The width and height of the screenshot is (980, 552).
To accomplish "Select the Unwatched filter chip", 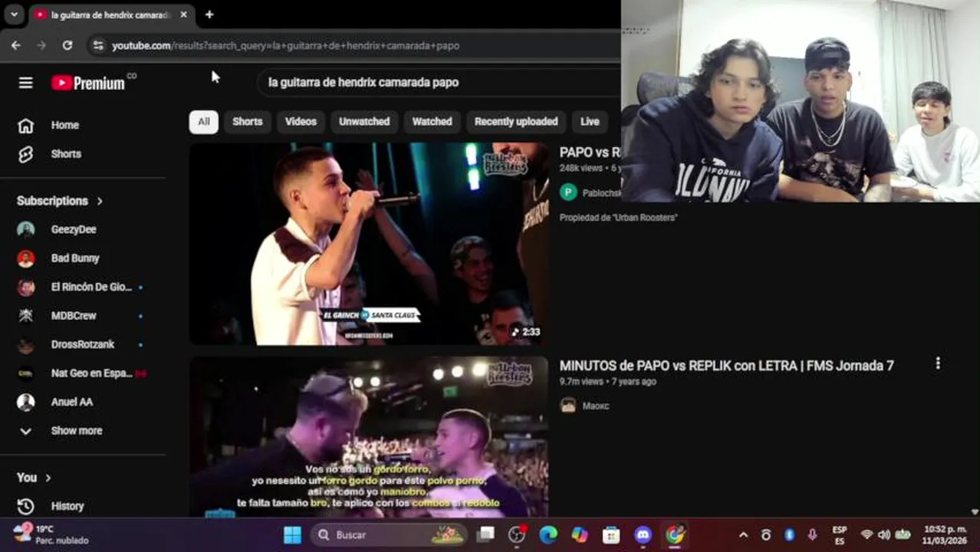I will 364,122.
